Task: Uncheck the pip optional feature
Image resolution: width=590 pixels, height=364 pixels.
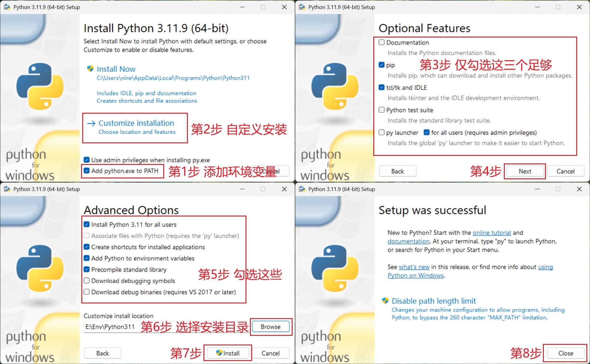Action: click(381, 65)
